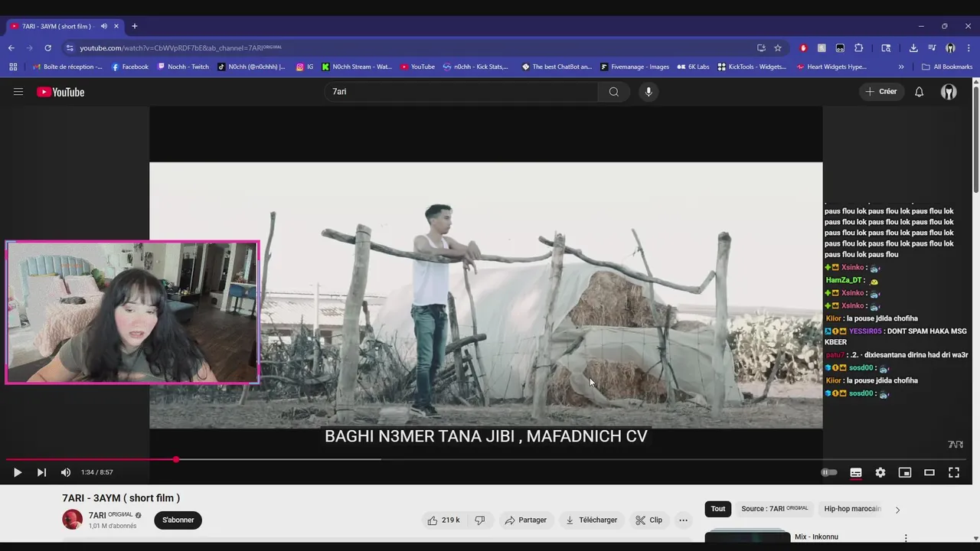Close the 7ARI - 3AYM tab
This screenshot has width=980, height=551.
click(x=116, y=26)
